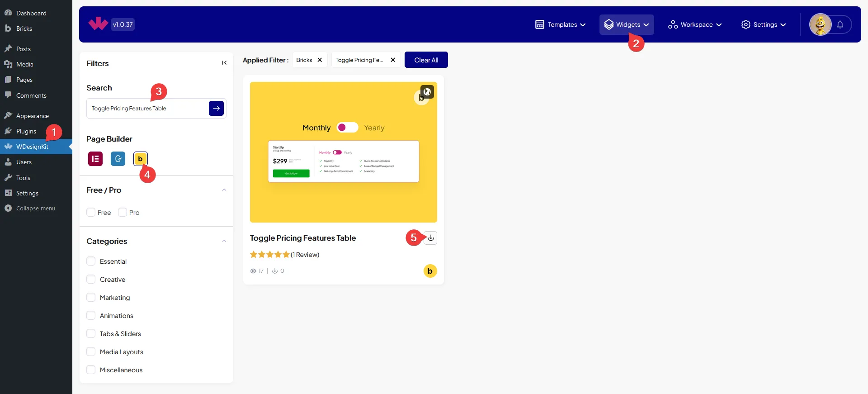Viewport: 868px width, 394px height.
Task: Download the Toggle Pricing Features Table widget
Action: (x=431, y=238)
